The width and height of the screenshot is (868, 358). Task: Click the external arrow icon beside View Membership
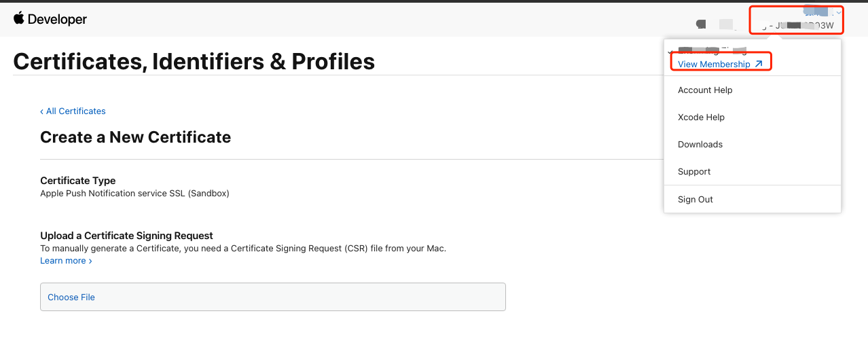coord(759,64)
